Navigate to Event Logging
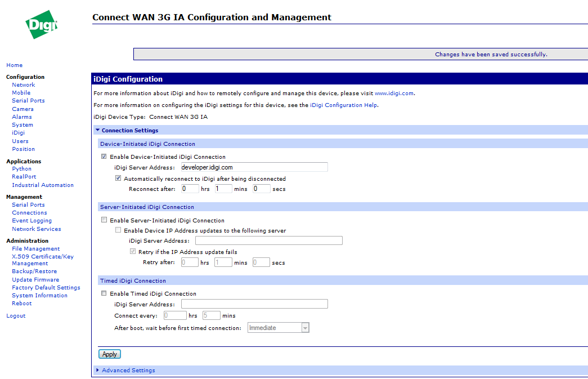This screenshot has height=379, width=588. [x=32, y=221]
